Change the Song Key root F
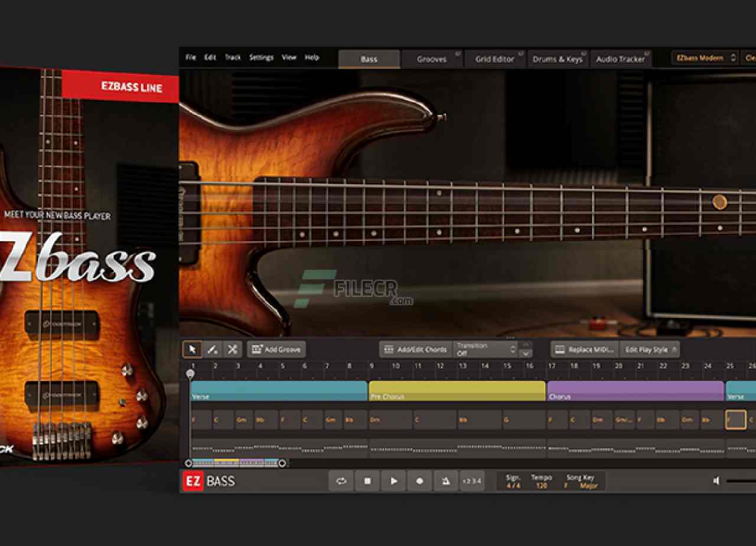The width and height of the screenshot is (756, 546). [566, 486]
